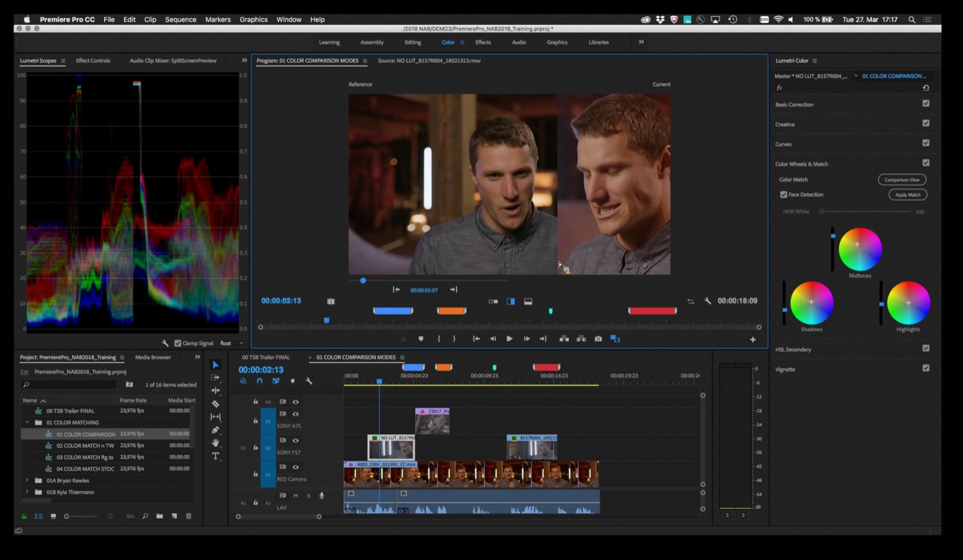This screenshot has width=963, height=560.
Task: Open the Markers menu
Action: [218, 19]
